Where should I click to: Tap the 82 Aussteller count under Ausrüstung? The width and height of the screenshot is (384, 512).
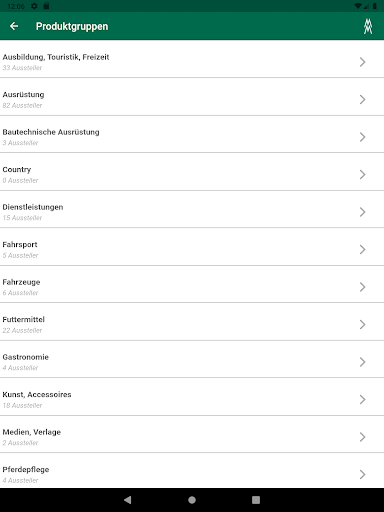[x=22, y=105]
